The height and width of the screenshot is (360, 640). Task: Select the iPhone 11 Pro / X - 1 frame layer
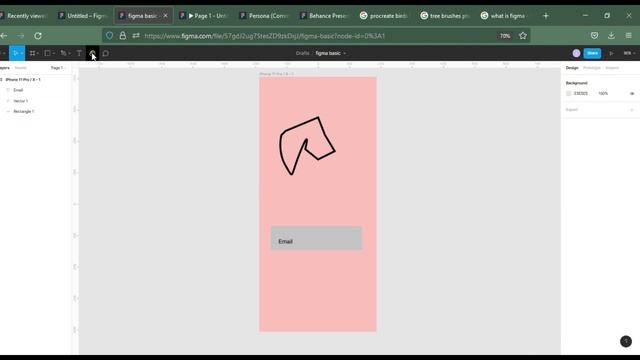23,80
